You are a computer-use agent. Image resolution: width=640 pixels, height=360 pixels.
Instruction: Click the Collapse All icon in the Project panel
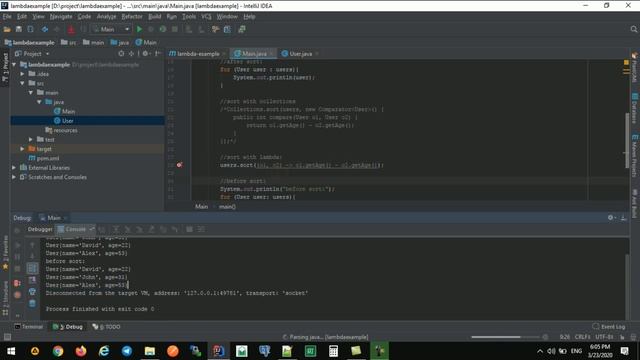(131, 53)
